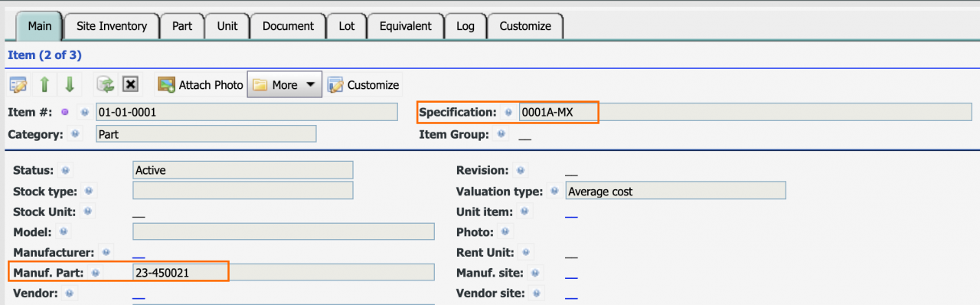980x305 pixels.
Task: Click the Specification field showing 0001A-MX
Action: pyautogui.click(x=745, y=113)
